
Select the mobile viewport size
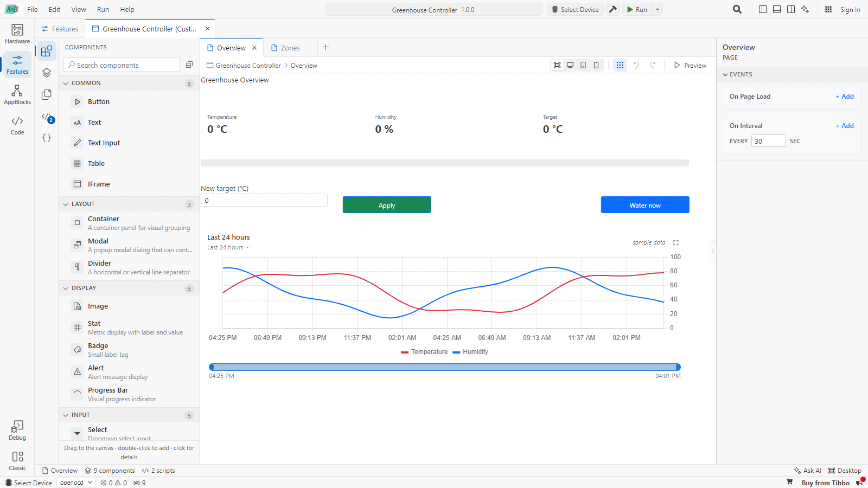(x=596, y=65)
